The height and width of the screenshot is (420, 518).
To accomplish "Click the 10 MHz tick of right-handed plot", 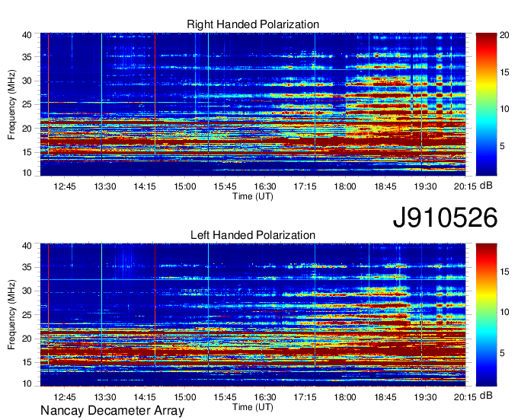I will [x=27, y=173].
